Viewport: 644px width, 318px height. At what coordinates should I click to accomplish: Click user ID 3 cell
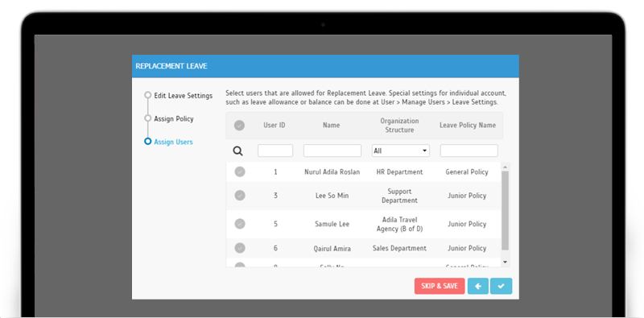coord(275,196)
